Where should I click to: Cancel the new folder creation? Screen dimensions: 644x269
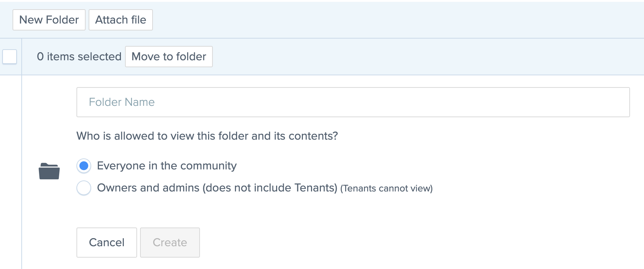pos(107,243)
